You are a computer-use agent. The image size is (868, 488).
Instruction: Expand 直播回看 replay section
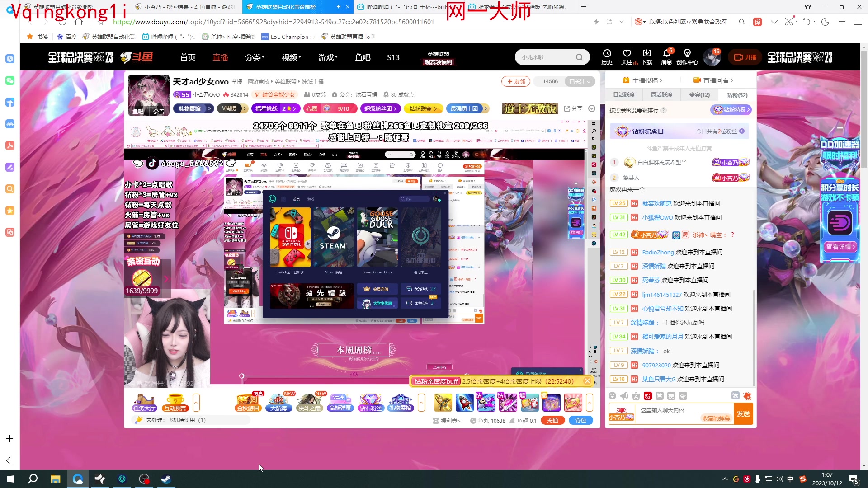pyautogui.click(x=713, y=80)
